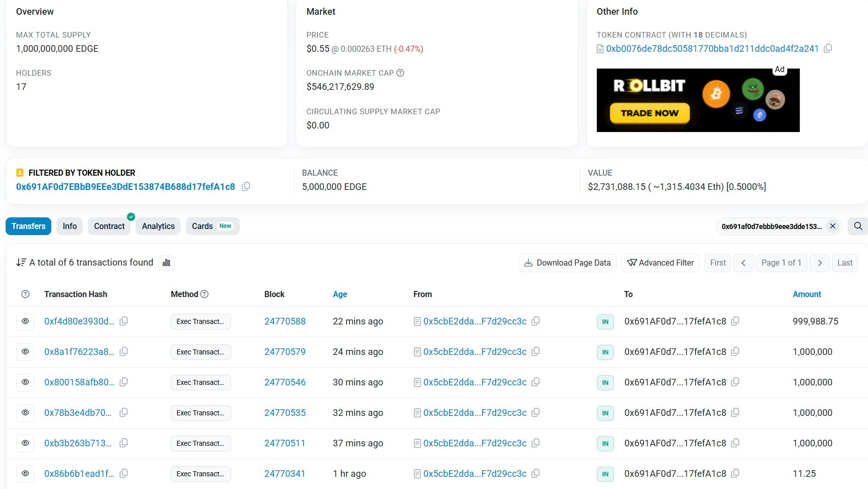The width and height of the screenshot is (868, 489).
Task: Copy the From address on the top row
Action: click(x=536, y=321)
